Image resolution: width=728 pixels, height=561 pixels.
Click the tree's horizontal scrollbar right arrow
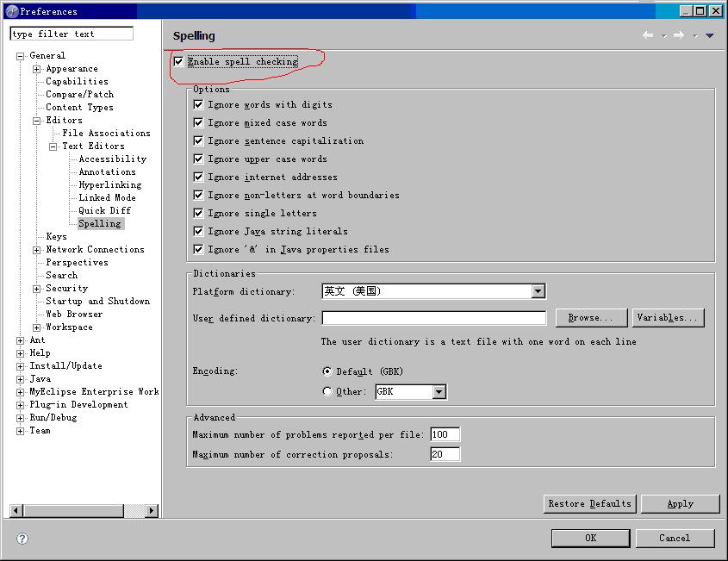pos(152,510)
